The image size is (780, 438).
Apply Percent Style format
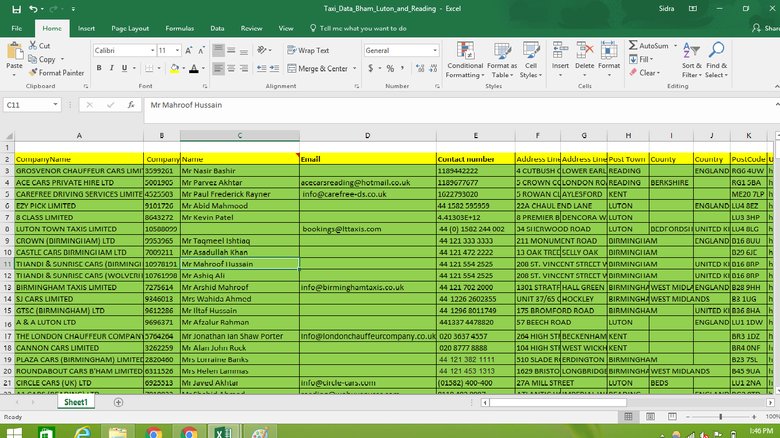(x=390, y=68)
